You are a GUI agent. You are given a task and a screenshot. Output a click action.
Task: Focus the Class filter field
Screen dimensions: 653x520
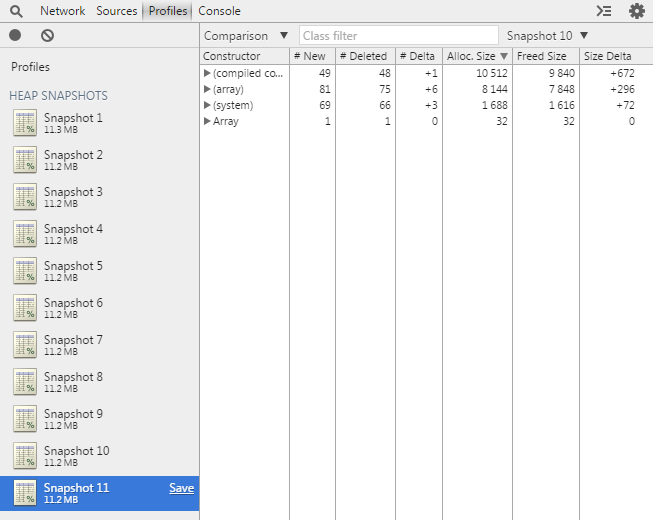tap(399, 36)
